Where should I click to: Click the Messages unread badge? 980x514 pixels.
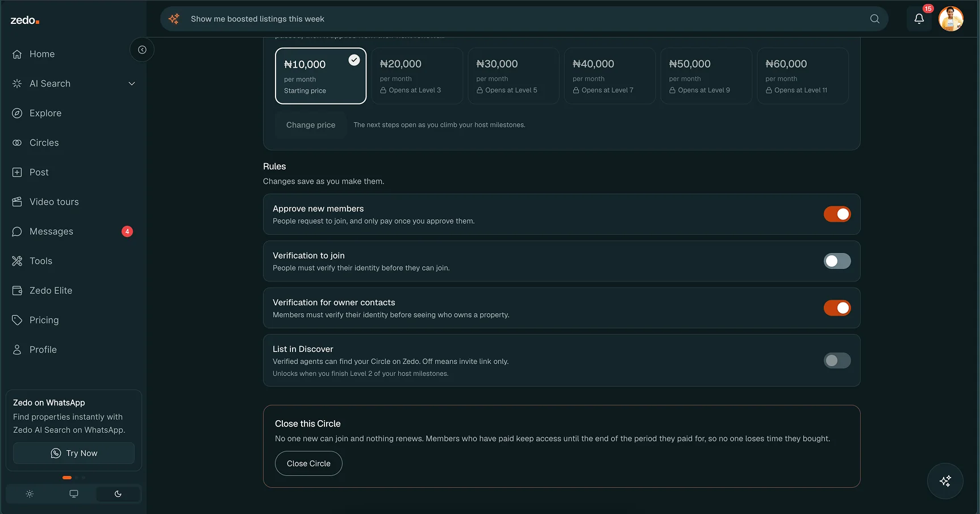[x=127, y=231]
